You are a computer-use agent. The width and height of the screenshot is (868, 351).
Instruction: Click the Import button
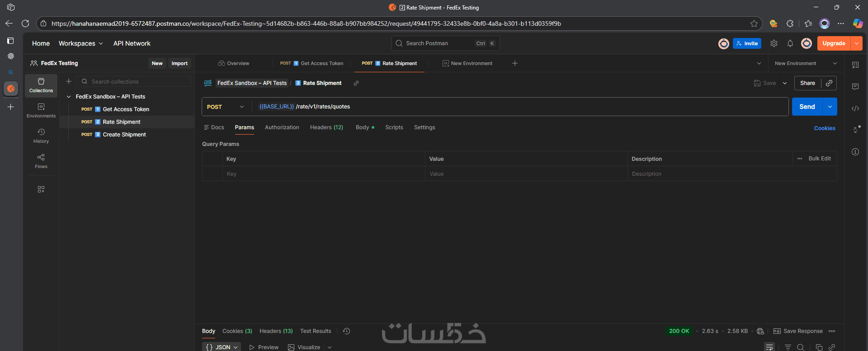179,63
